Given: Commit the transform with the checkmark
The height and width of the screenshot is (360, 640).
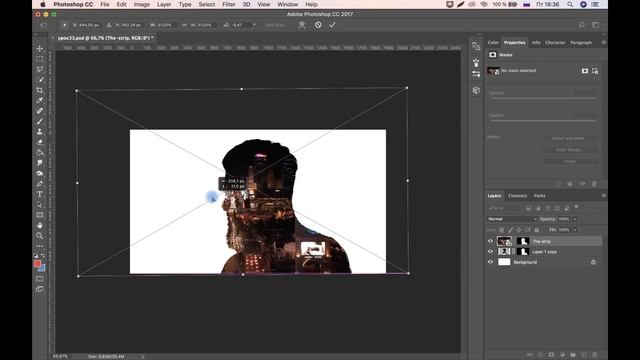Looking at the screenshot, I should [x=332, y=25].
